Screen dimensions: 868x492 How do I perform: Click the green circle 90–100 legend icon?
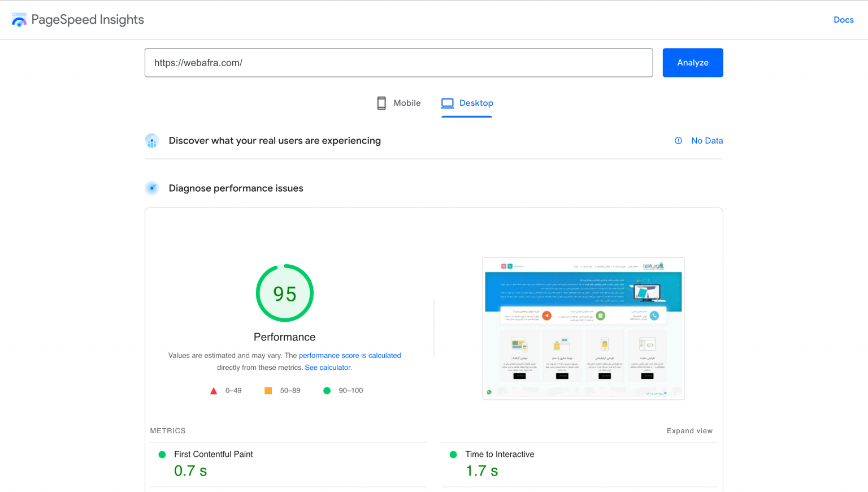point(327,391)
